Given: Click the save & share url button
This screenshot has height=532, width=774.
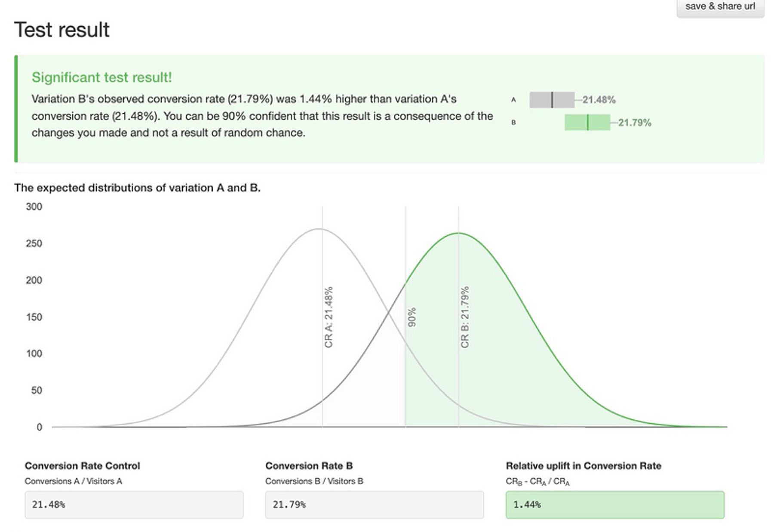Looking at the screenshot, I should [x=720, y=6].
